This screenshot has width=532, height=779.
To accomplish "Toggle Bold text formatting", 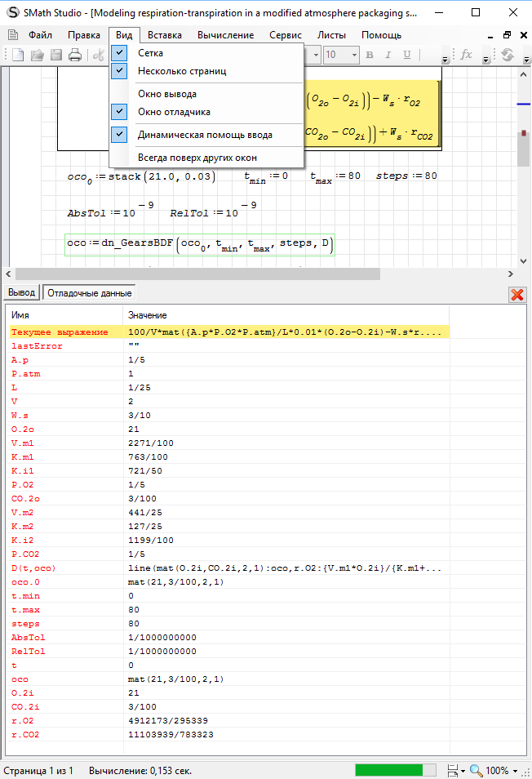I will tap(369, 55).
